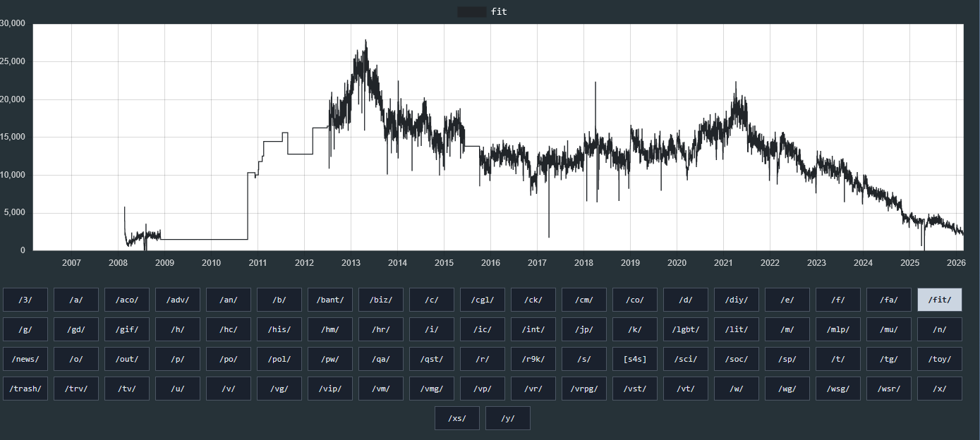
Task: Pick the /wg/ board button
Action: [787, 389]
